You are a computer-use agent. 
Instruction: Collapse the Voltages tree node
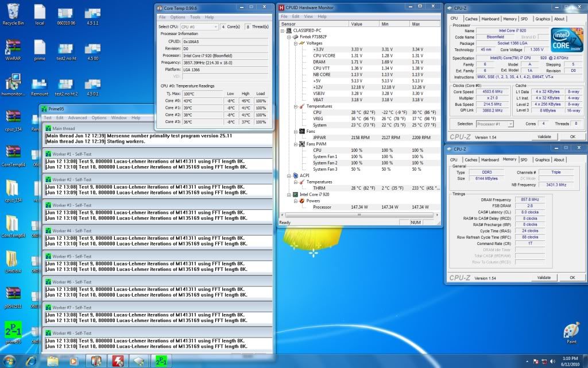(295, 43)
